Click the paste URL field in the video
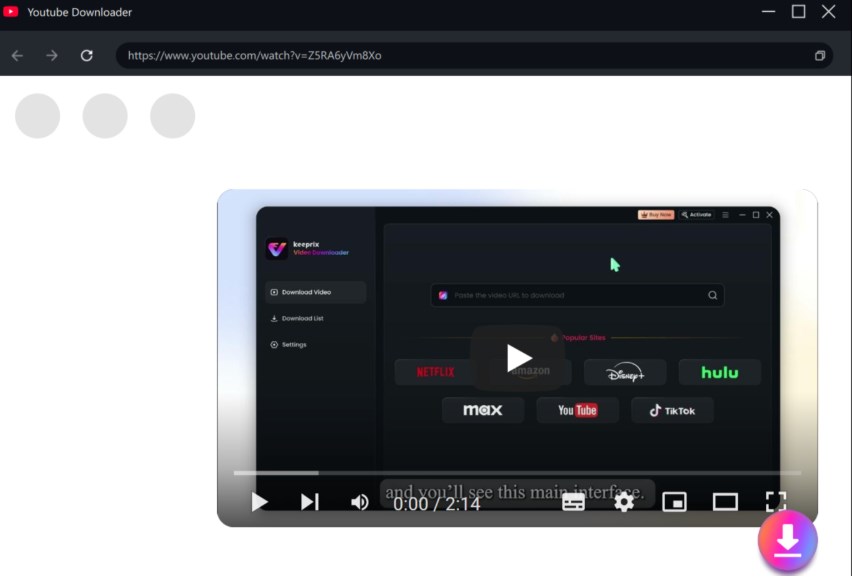This screenshot has height=580, width=852. (577, 295)
